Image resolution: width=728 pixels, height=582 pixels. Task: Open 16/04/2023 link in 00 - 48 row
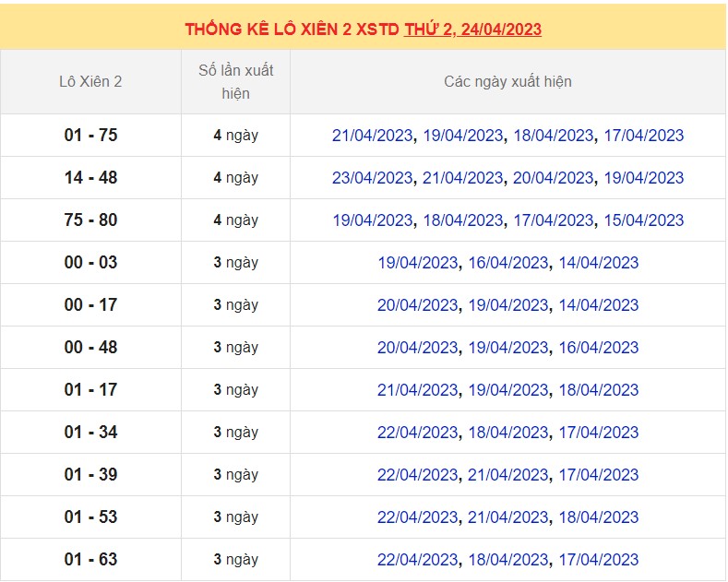(x=598, y=348)
